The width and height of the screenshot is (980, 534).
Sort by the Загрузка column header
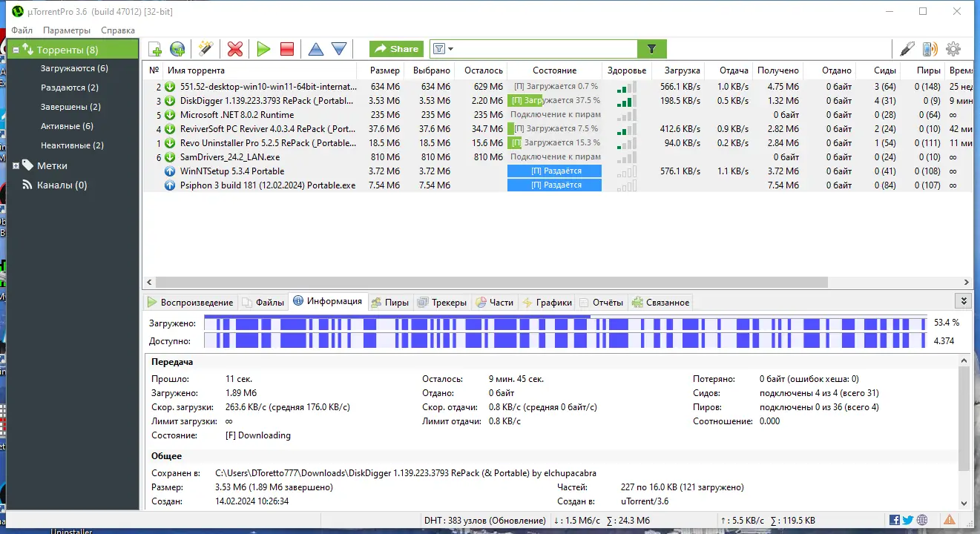coord(679,70)
